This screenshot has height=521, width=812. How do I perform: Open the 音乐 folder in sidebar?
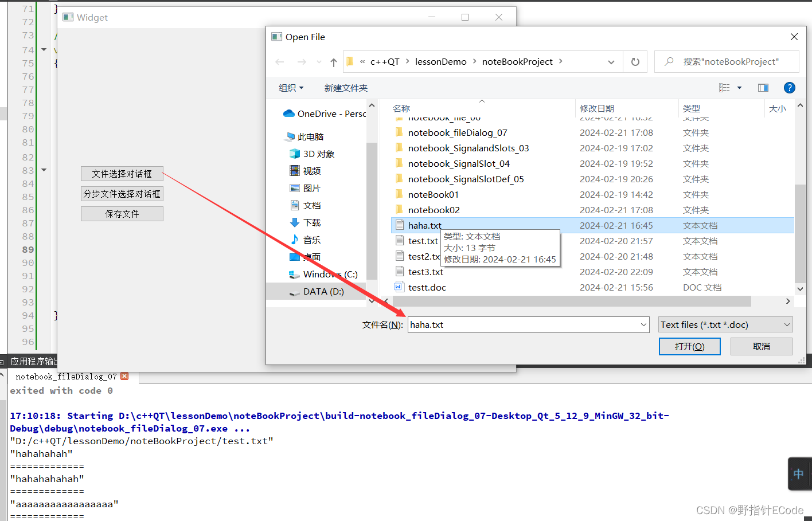coord(305,240)
